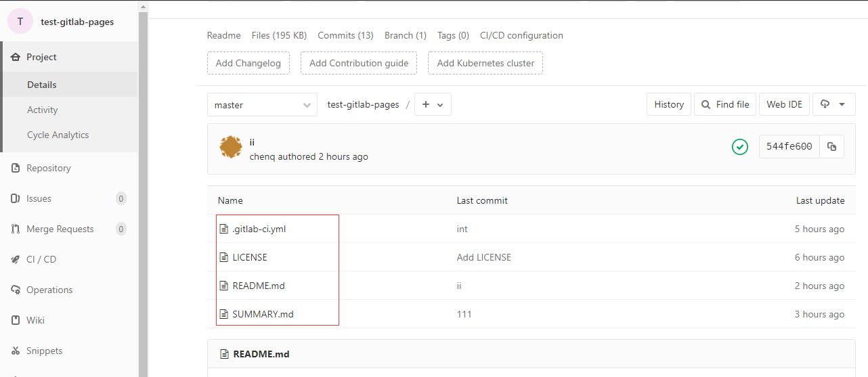The image size is (868, 377).
Task: Select Activity in the Project submenu
Action: pyautogui.click(x=43, y=110)
